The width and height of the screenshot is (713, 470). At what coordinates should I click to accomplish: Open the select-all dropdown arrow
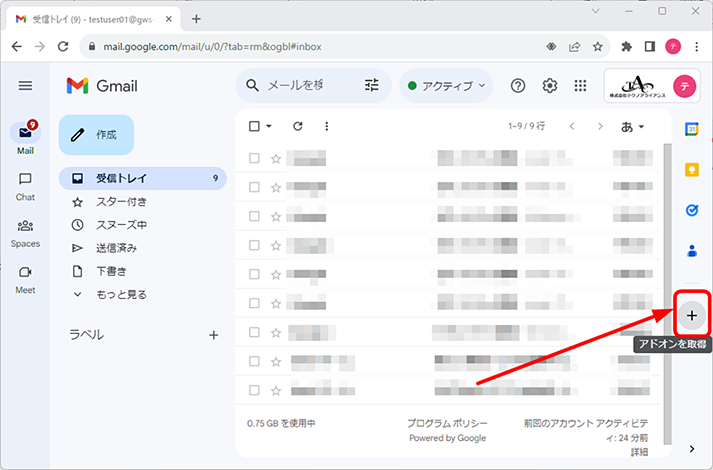coord(269,126)
